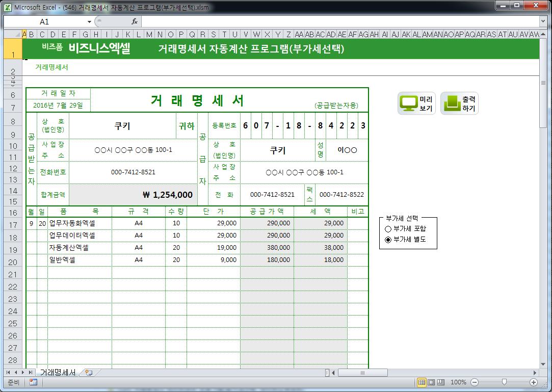Click the zoom in plus button

coord(534,382)
